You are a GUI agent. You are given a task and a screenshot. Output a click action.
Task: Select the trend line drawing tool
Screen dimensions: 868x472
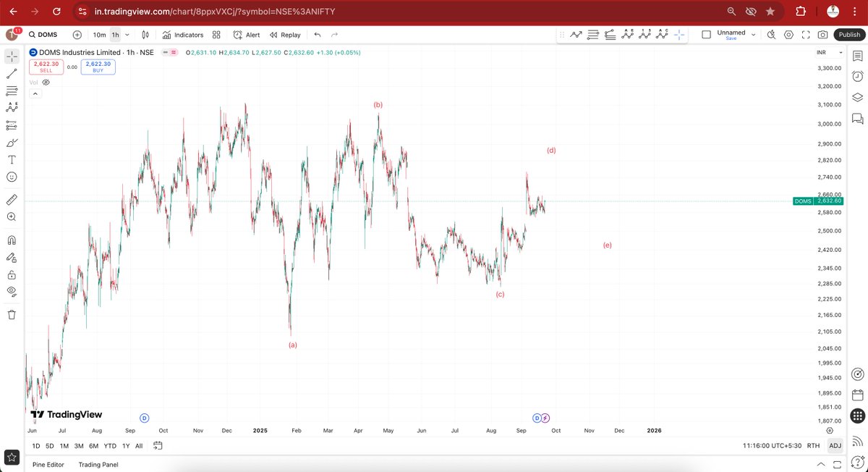[x=12, y=73]
